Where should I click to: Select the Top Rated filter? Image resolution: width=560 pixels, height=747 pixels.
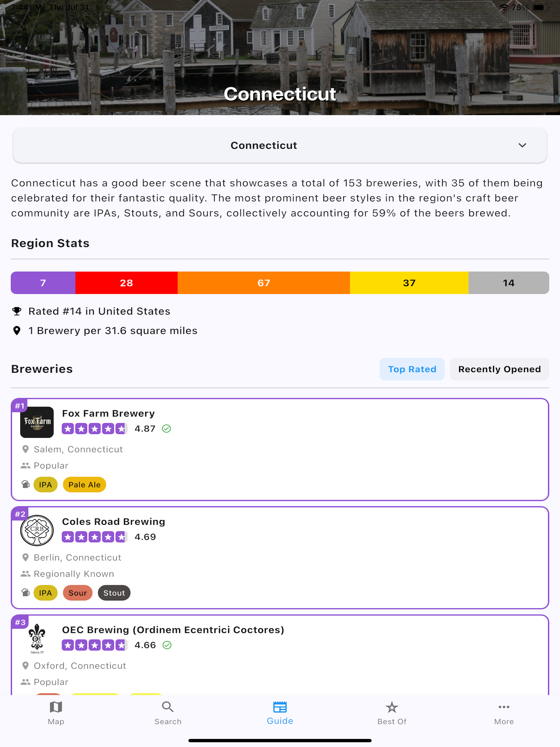(x=412, y=369)
